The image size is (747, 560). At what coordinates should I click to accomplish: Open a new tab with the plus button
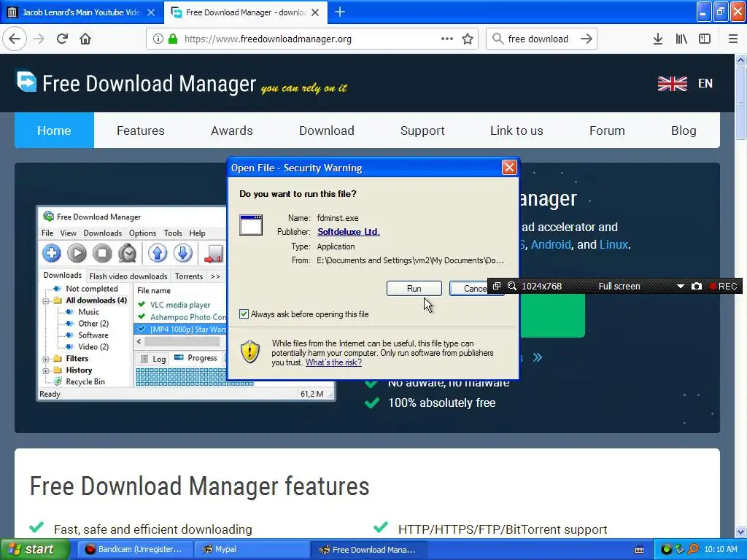pyautogui.click(x=340, y=12)
